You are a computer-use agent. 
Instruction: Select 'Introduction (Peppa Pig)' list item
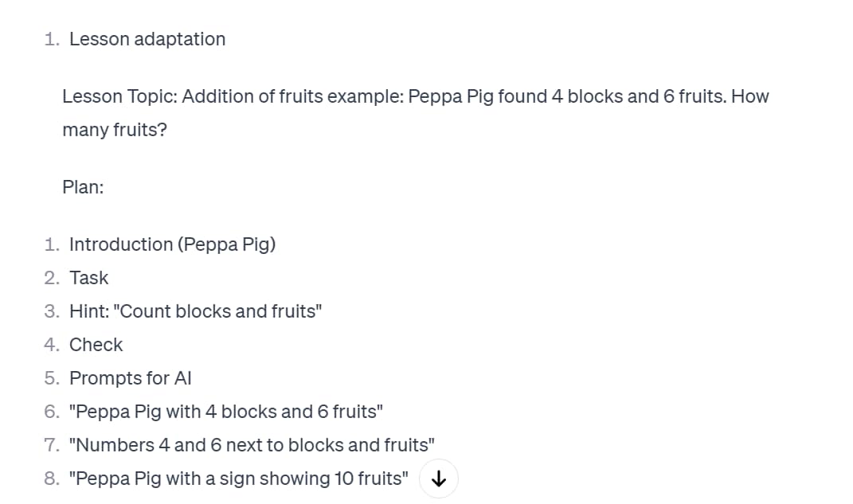point(173,244)
